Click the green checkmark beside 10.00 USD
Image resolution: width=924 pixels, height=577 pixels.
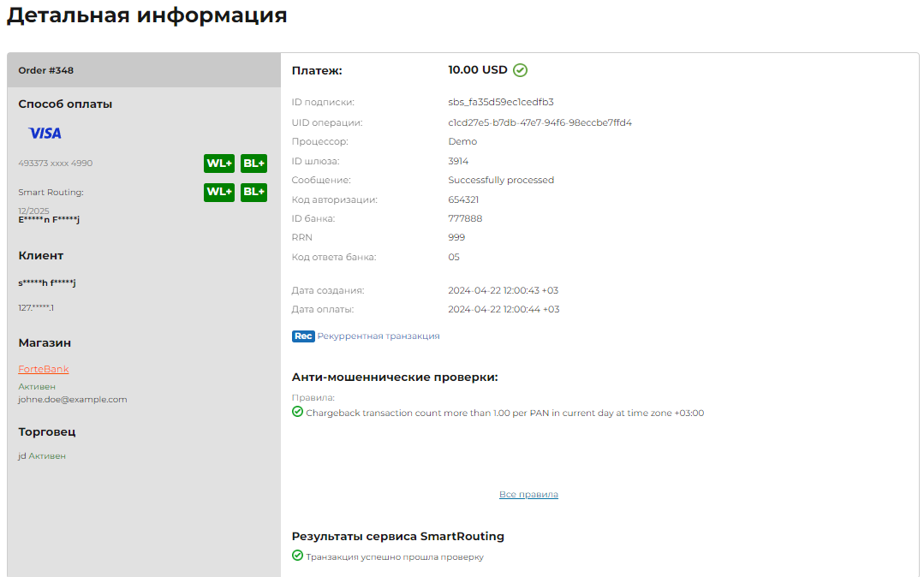[520, 70]
